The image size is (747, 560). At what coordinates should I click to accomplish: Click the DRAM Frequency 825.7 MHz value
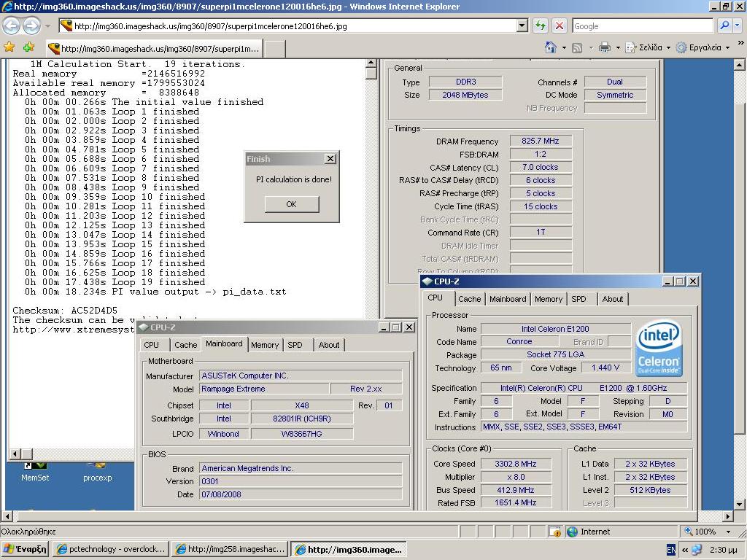(541, 141)
